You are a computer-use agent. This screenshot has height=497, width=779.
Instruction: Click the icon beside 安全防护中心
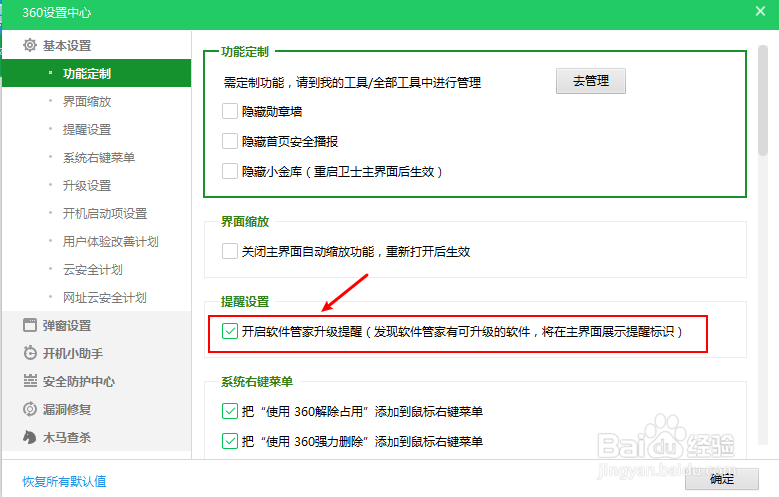point(30,381)
